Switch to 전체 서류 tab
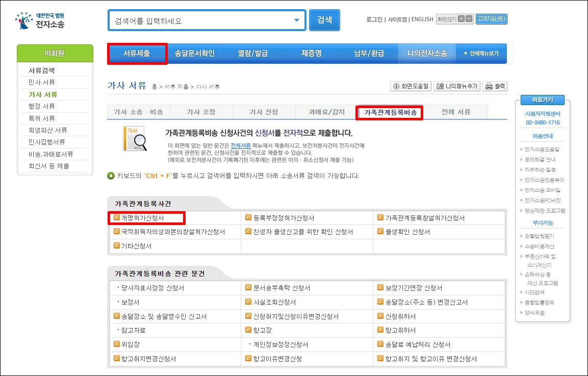 (455, 112)
